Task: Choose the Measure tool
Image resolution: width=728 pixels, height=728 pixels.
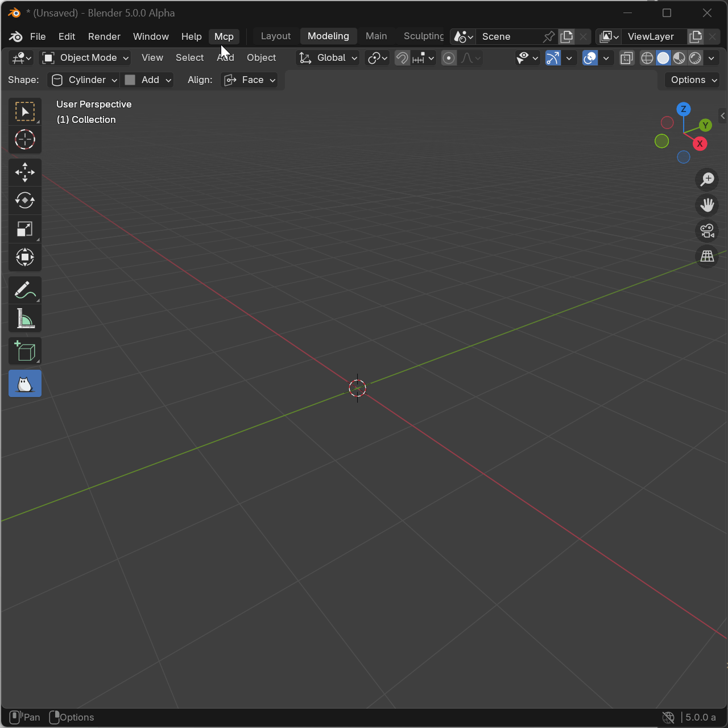Action: coord(25,319)
